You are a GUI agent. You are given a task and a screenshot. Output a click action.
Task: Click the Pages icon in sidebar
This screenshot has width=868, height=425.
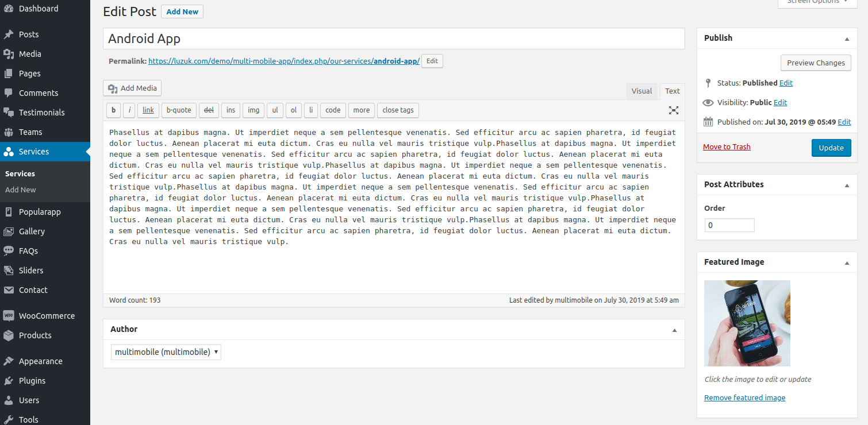(9, 74)
